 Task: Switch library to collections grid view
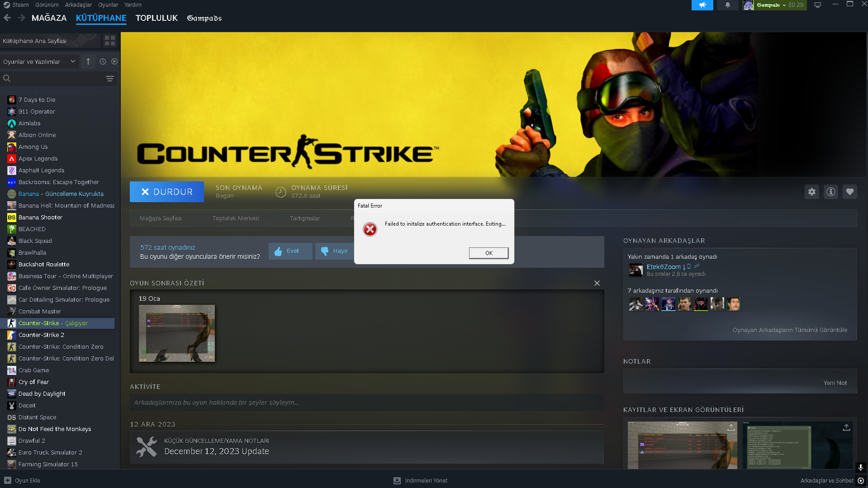point(110,41)
